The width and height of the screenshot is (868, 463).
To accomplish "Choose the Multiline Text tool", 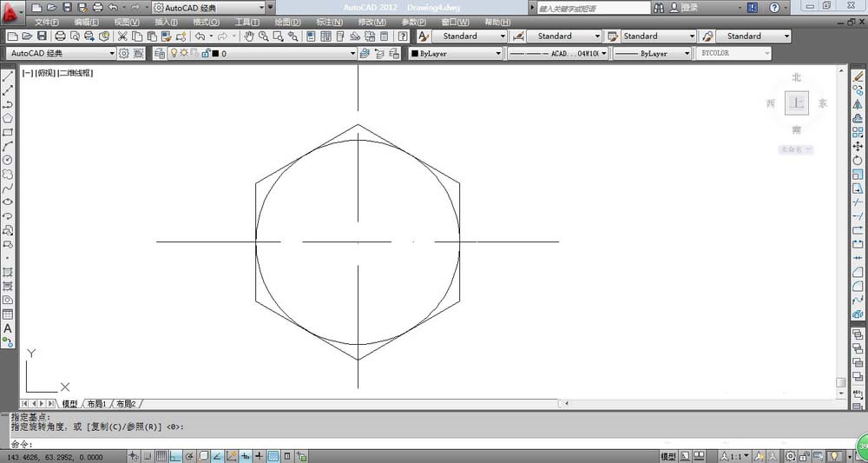I will (x=8, y=328).
